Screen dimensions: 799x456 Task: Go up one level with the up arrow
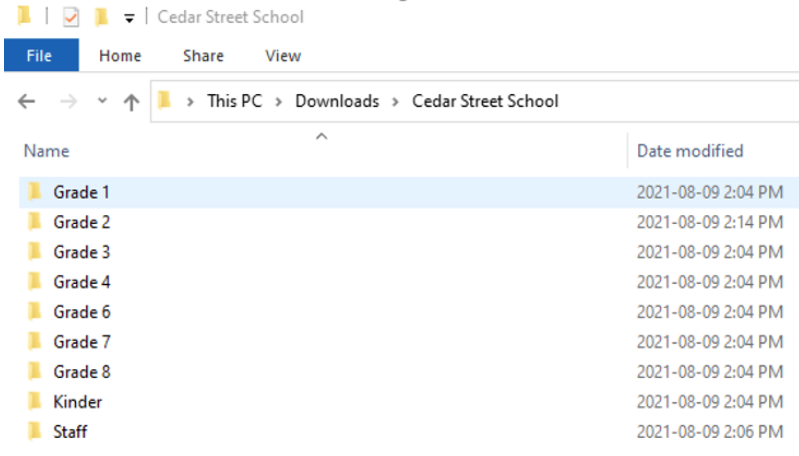(130, 101)
